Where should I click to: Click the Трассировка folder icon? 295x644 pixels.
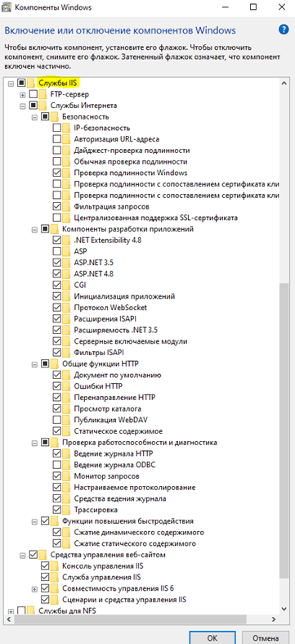point(67,510)
